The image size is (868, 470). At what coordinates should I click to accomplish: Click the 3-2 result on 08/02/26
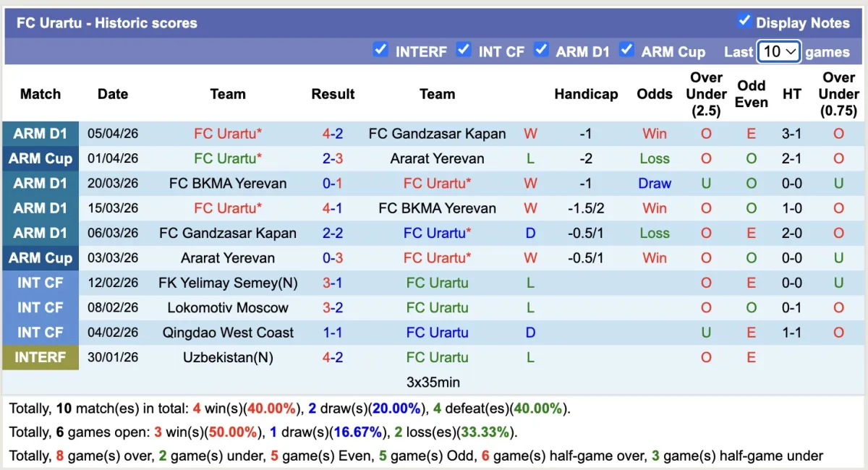(x=333, y=308)
